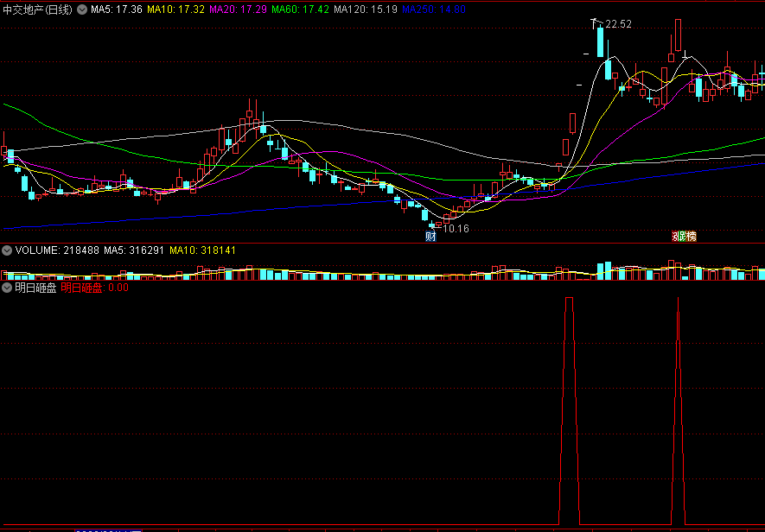The height and width of the screenshot is (532, 765).
Task: Click the green MA60: 17.42 label
Action: (300, 9)
